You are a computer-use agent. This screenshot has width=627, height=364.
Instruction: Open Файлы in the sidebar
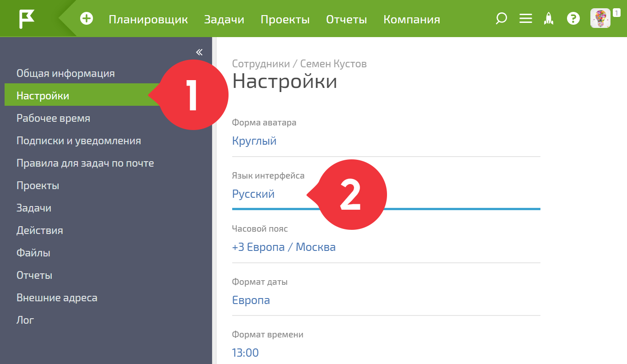click(x=33, y=253)
